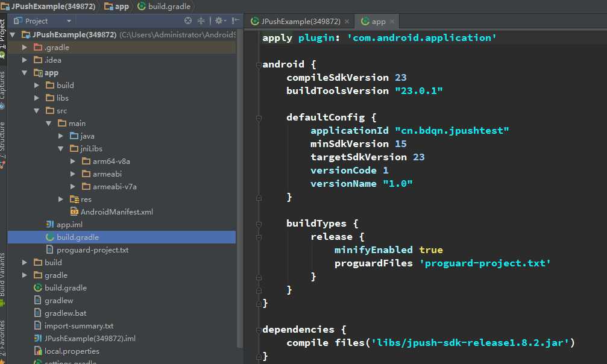Collapse the main folder

click(49, 124)
